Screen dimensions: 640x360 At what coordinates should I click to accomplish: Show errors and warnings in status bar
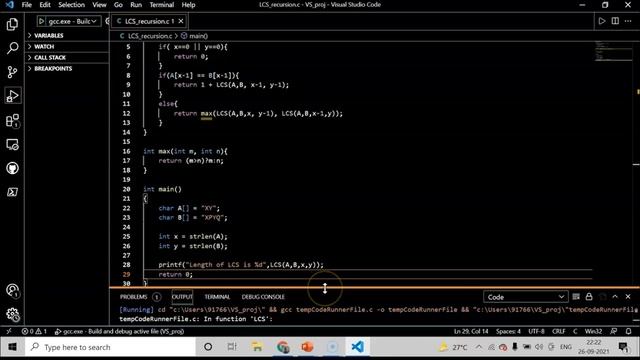[34, 331]
